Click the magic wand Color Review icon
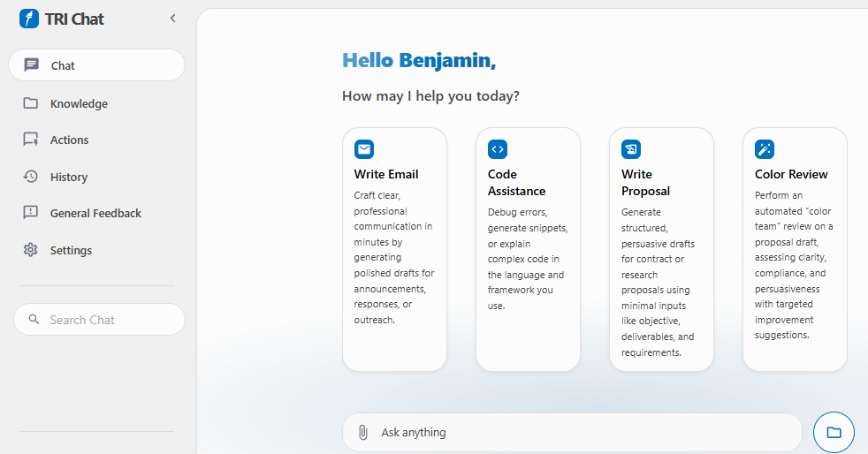 click(765, 149)
